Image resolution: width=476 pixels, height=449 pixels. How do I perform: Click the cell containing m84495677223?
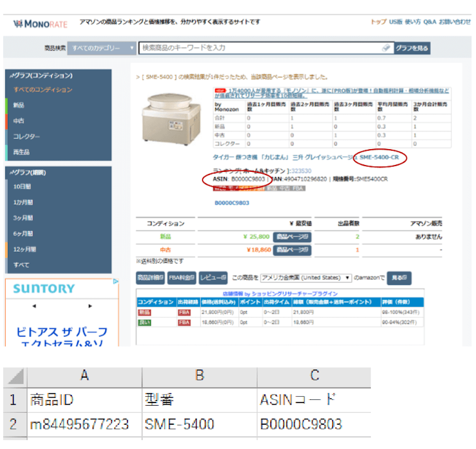pos(85,425)
